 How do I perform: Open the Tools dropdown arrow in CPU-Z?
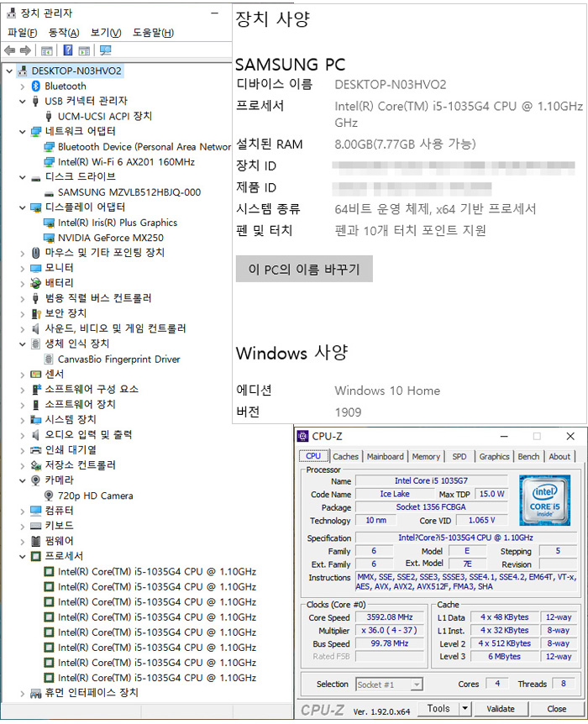(x=465, y=708)
